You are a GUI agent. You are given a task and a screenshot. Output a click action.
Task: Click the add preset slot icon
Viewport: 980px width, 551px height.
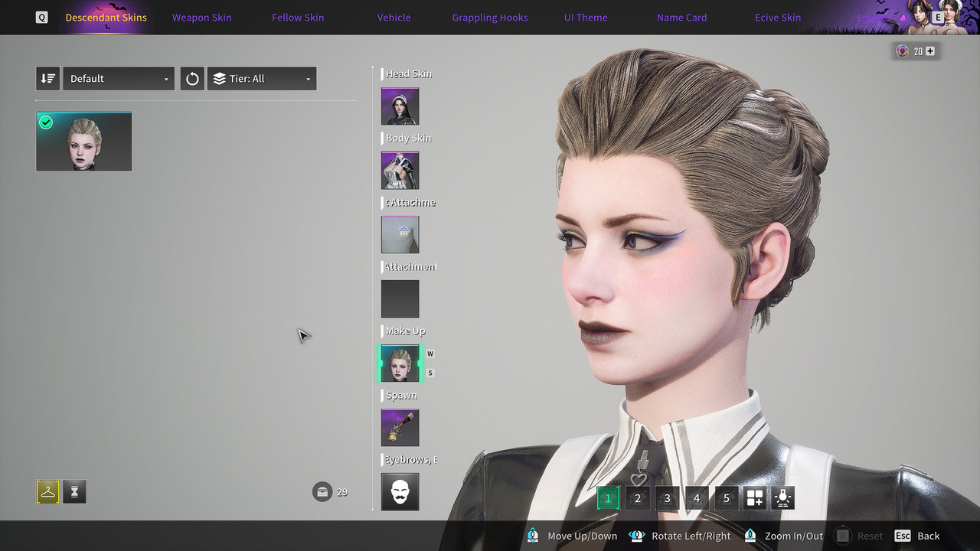coord(755,498)
